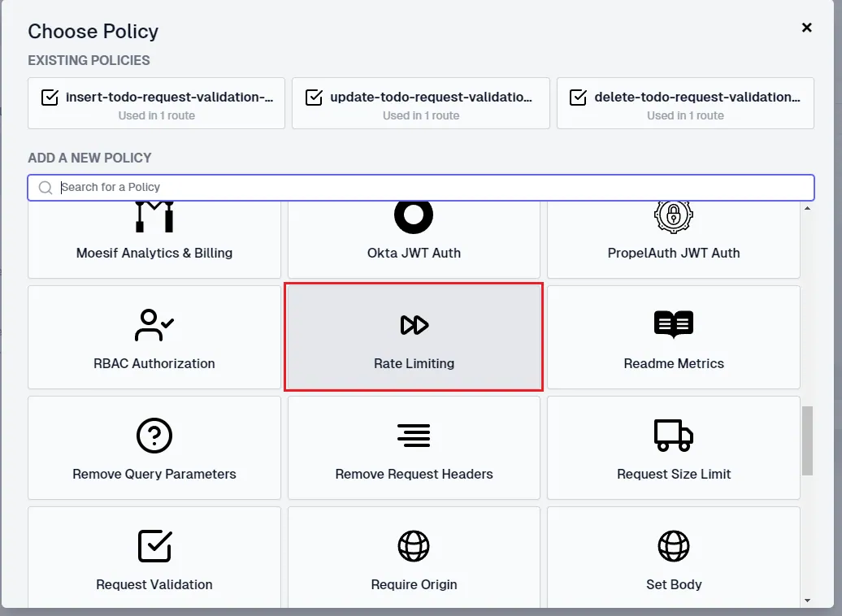Image resolution: width=842 pixels, height=616 pixels.
Task: Pick the Readme Metrics book icon
Action: click(674, 324)
